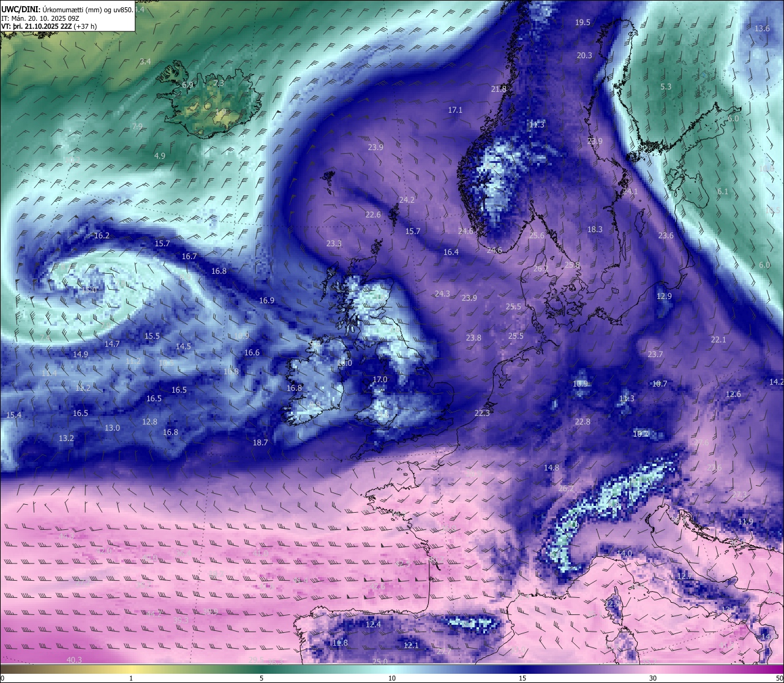Click the 22.6 value north of Scotland
This screenshot has width=784, height=683.
tap(373, 214)
